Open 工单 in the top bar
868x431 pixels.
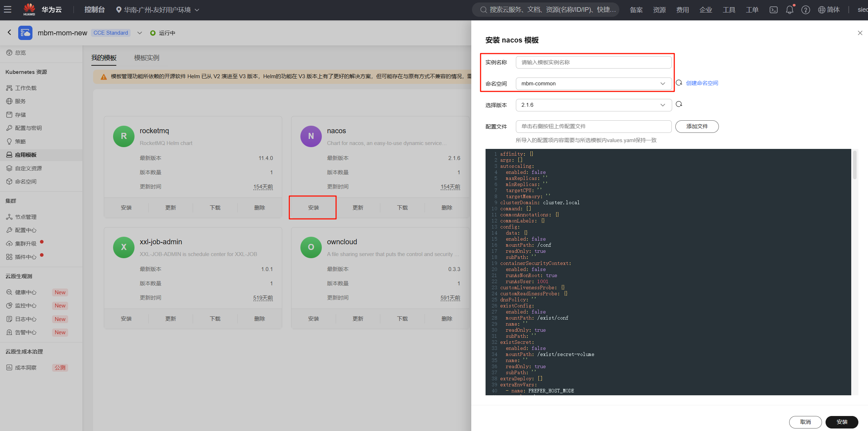[x=752, y=10]
